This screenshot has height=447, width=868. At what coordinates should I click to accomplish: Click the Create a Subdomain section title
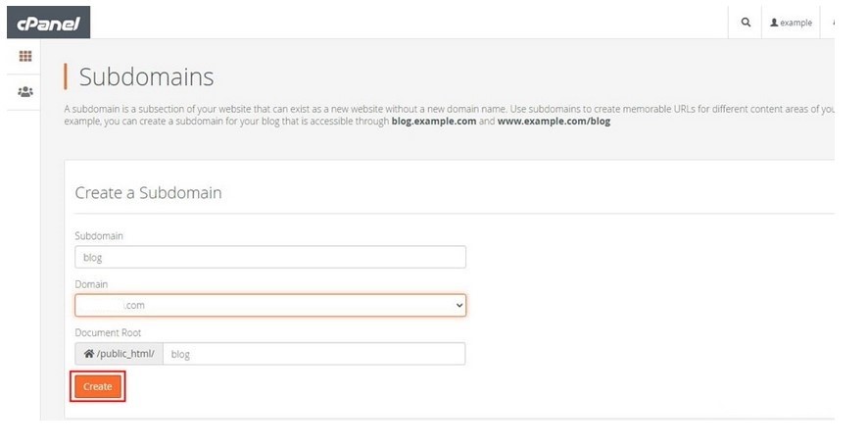(x=148, y=192)
